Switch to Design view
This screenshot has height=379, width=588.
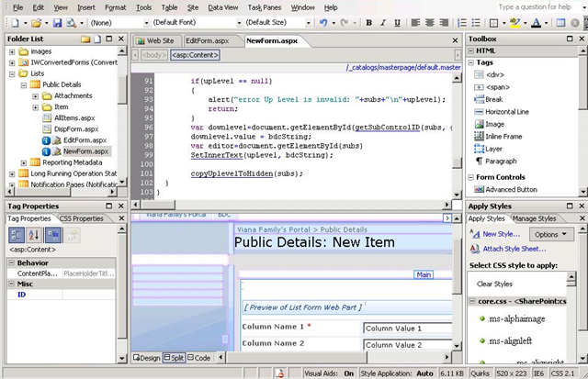point(147,357)
